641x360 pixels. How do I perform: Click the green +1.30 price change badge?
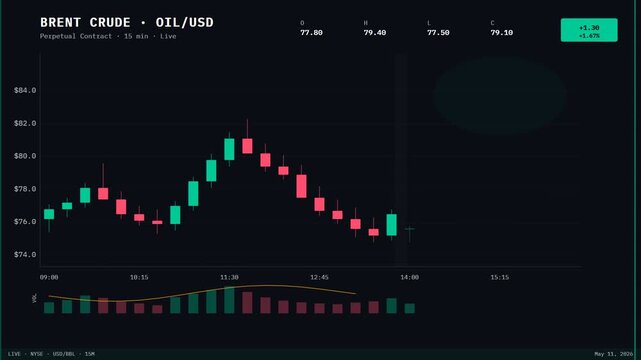[589, 30]
